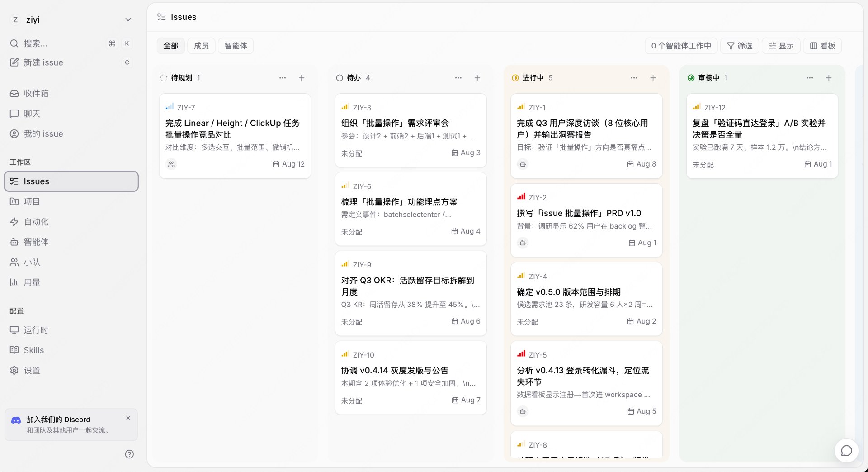
Task: Open the 显示 display options dropdown
Action: pos(781,46)
